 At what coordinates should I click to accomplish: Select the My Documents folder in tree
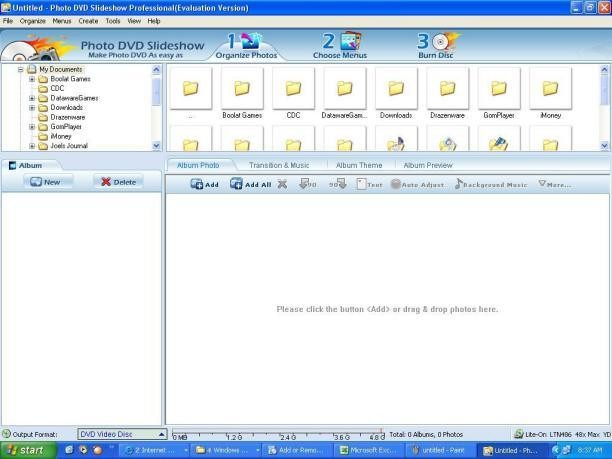[x=60, y=69]
